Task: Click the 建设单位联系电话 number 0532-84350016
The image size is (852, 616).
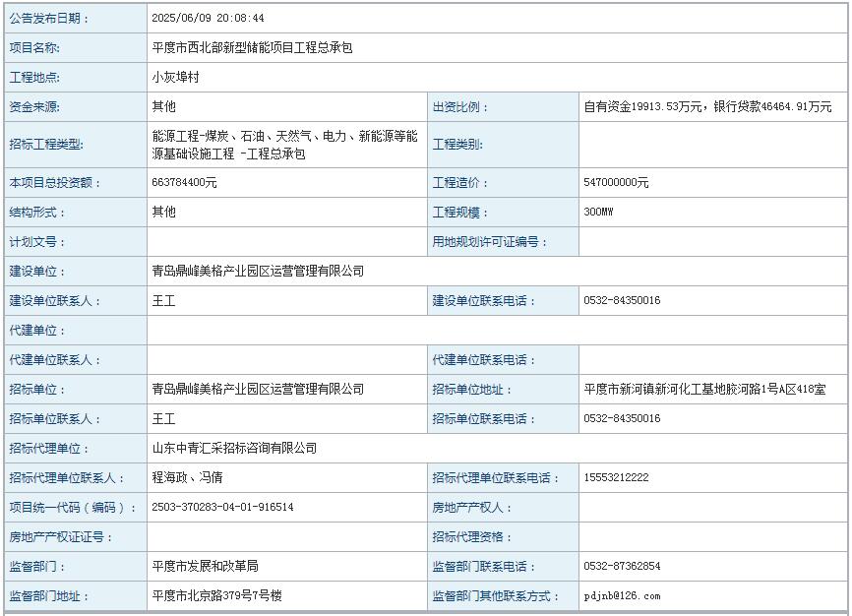Action: [x=622, y=301]
